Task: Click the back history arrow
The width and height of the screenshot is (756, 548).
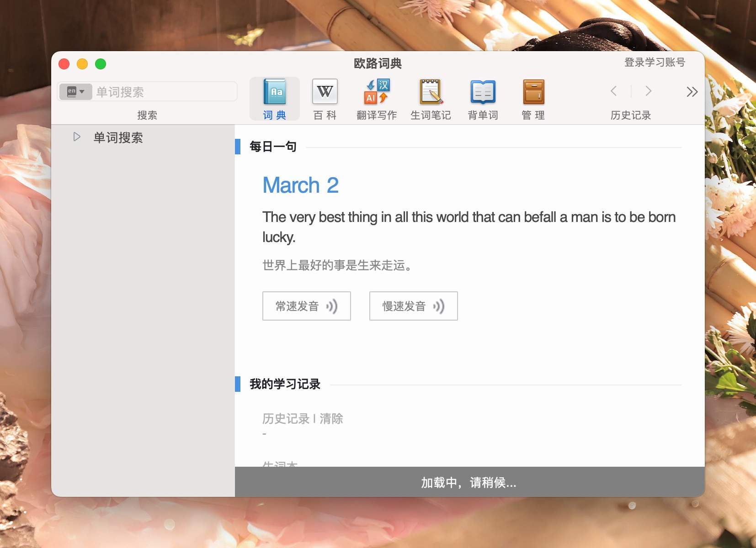Action: (614, 91)
